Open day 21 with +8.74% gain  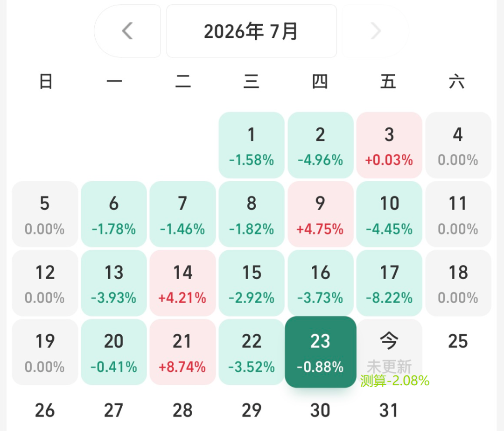[x=182, y=352]
